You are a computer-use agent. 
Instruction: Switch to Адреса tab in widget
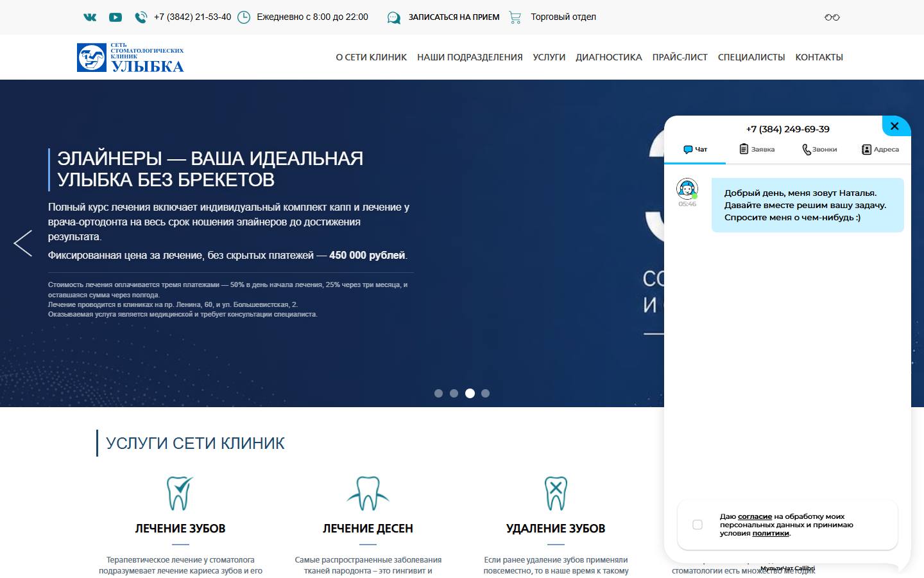880,150
